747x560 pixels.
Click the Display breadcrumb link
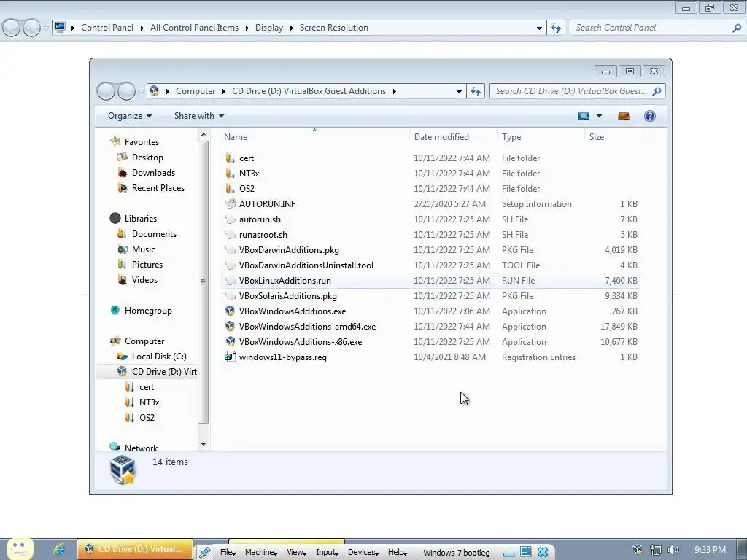pos(268,28)
